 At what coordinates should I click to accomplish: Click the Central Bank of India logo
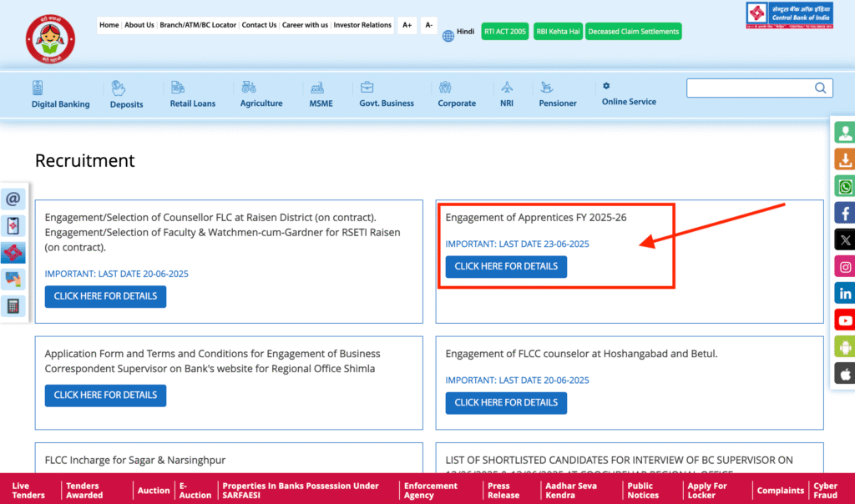point(789,15)
